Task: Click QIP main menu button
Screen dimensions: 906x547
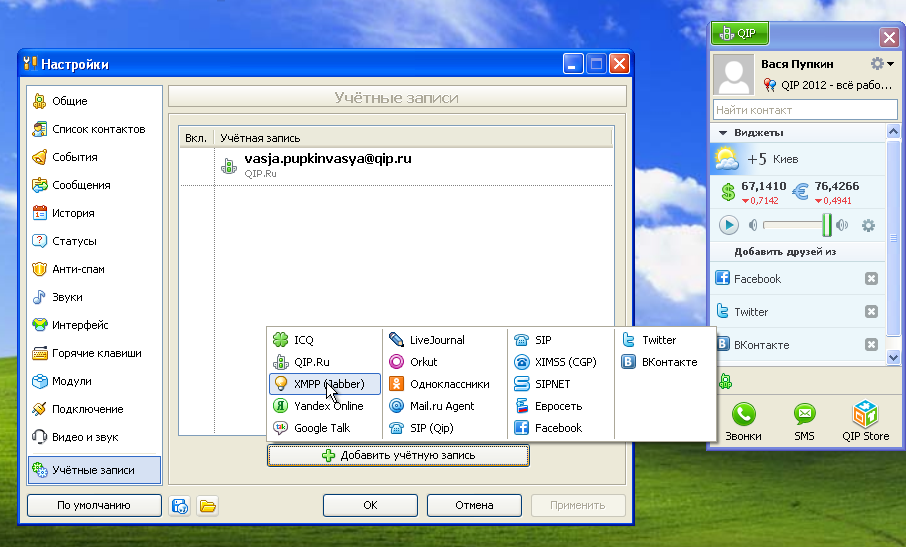Action: (x=740, y=34)
